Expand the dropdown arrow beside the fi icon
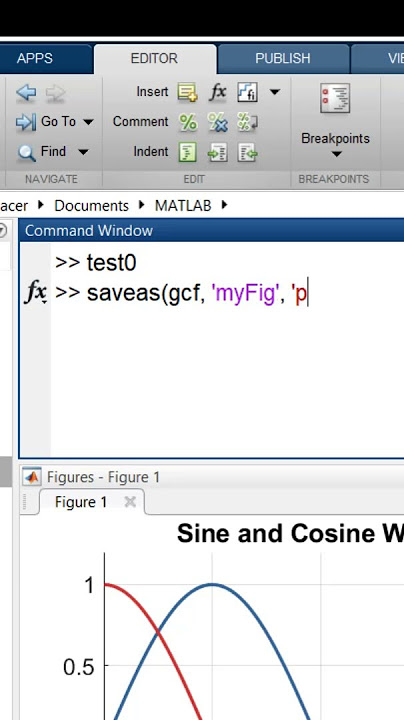The image size is (404, 720). (x=275, y=92)
